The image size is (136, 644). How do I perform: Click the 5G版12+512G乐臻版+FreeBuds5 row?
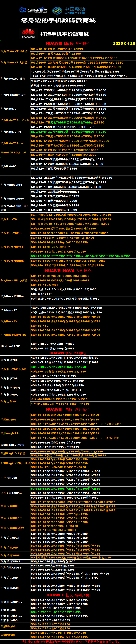83,192
